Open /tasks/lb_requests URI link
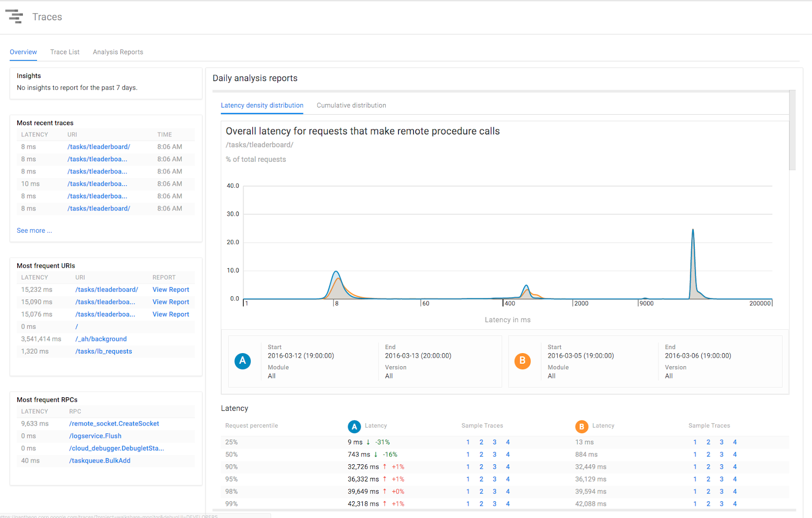Image resolution: width=812 pixels, height=518 pixels. pos(104,351)
